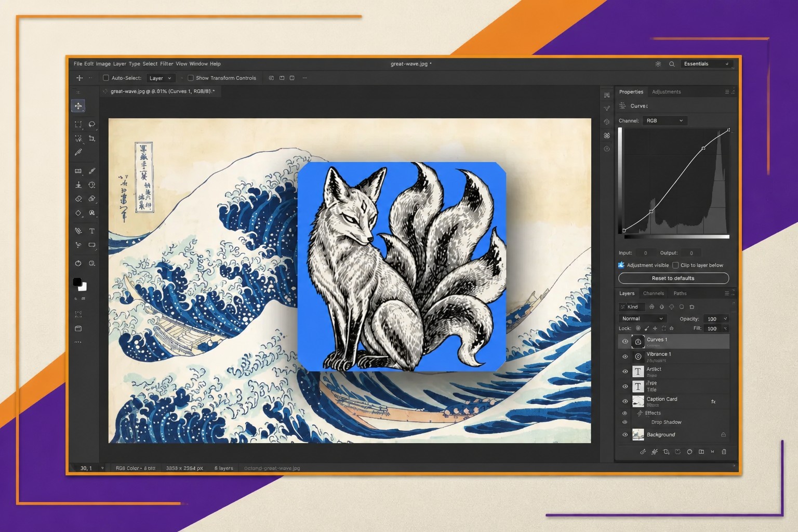Click the search magnifier icon
Image resolution: width=798 pixels, height=532 pixels.
[x=672, y=64]
